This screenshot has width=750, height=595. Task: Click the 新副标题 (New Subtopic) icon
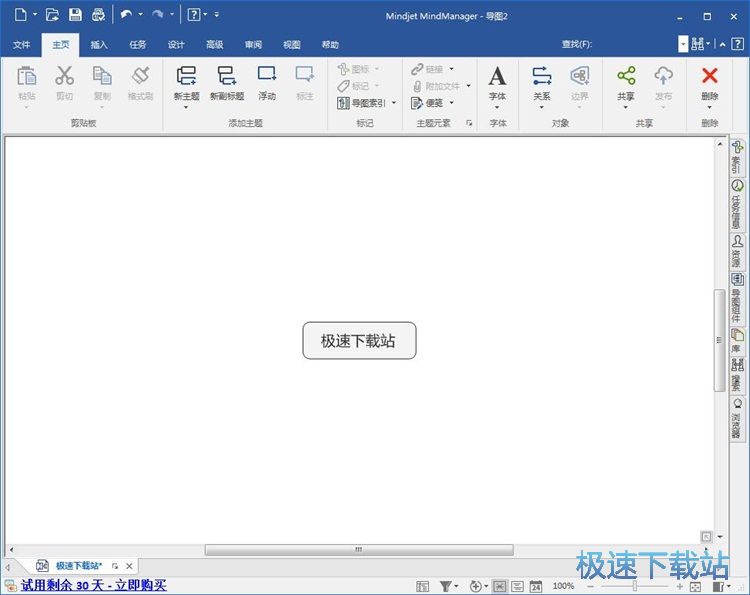(226, 77)
